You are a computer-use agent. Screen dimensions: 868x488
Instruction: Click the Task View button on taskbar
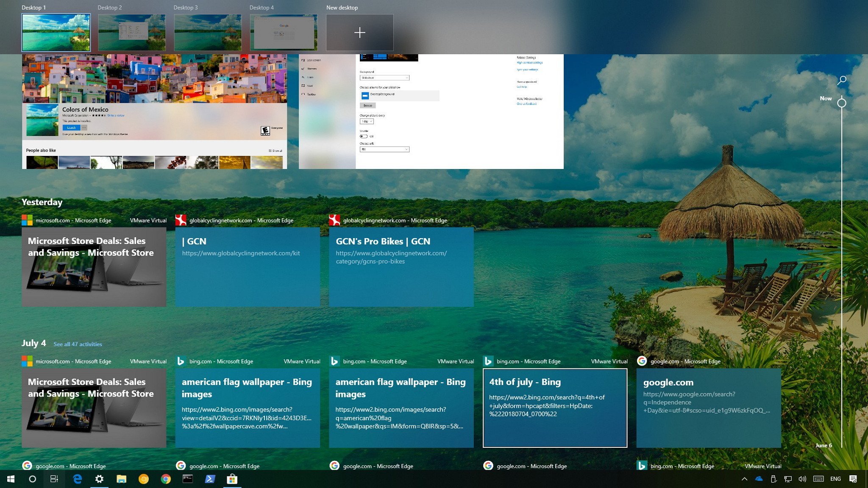coord(54,479)
